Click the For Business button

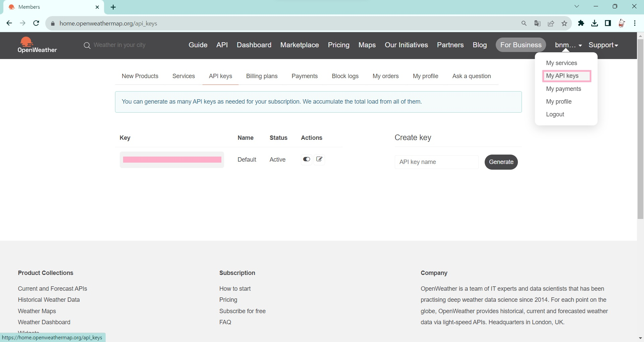521,45
